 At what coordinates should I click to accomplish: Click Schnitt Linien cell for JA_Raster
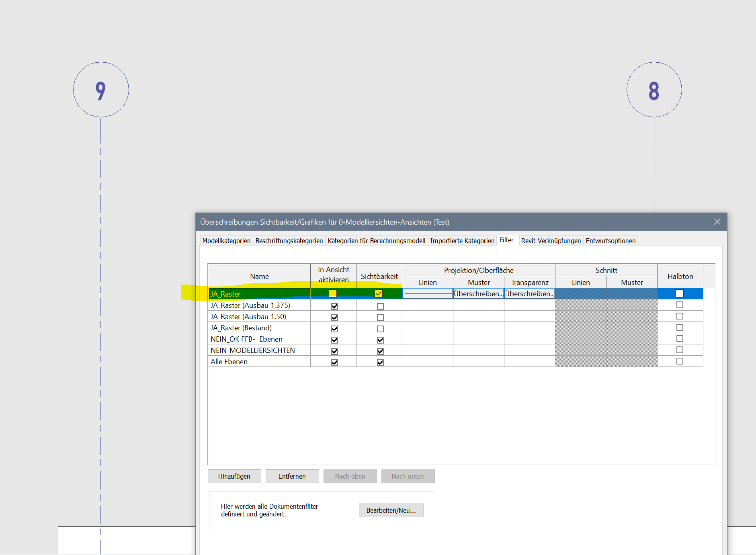[x=581, y=294]
